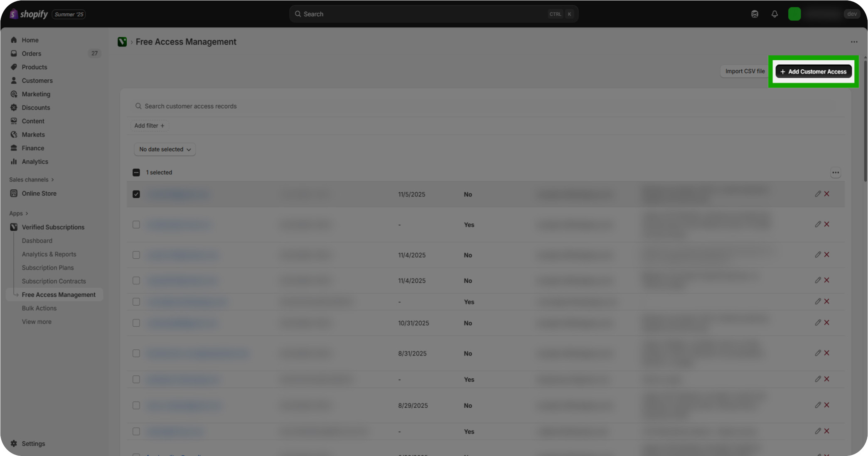Click Import CSV file
The height and width of the screenshot is (456, 868).
[x=745, y=71]
